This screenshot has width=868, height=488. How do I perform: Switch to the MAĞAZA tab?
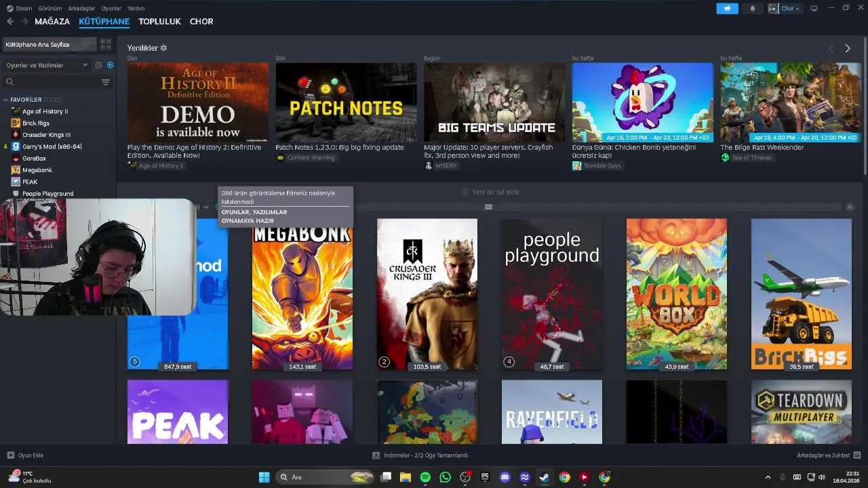click(52, 22)
